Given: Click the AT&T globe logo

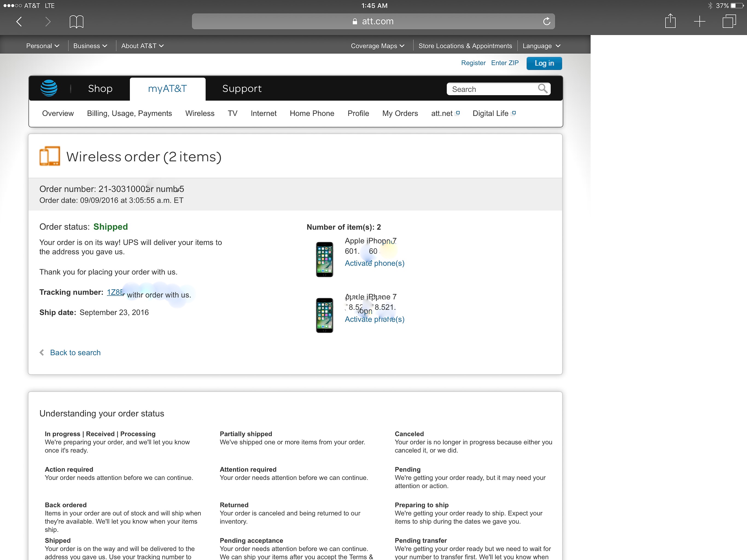Looking at the screenshot, I should click(x=49, y=88).
